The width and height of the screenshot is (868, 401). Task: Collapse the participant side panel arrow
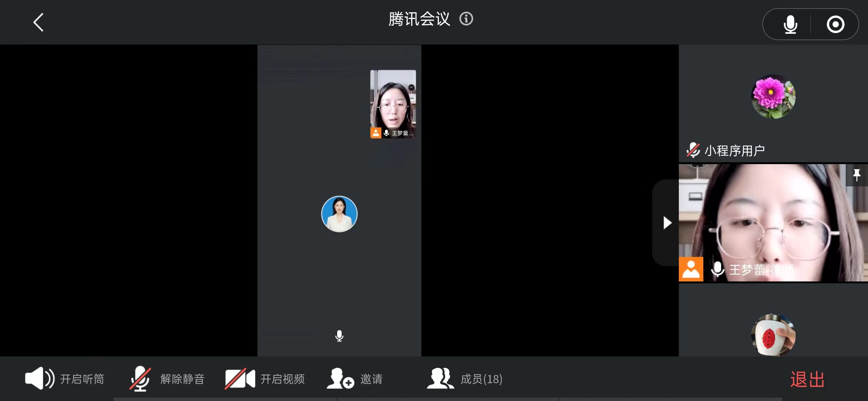pos(667,223)
